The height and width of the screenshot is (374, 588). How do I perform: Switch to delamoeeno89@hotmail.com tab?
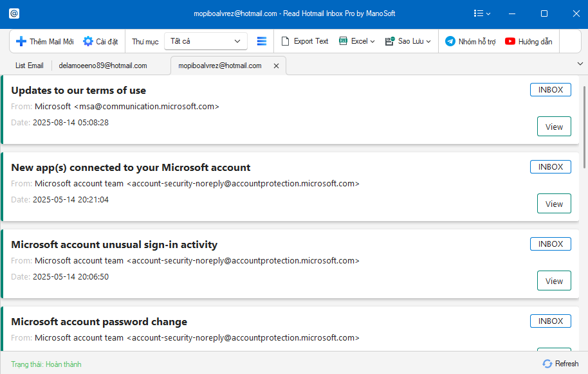click(x=103, y=66)
